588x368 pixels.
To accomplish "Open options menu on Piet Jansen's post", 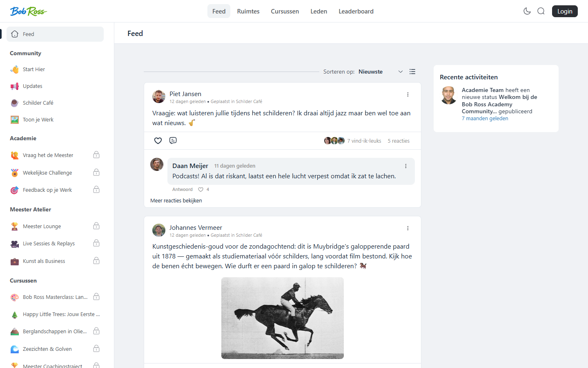I will [x=408, y=94].
